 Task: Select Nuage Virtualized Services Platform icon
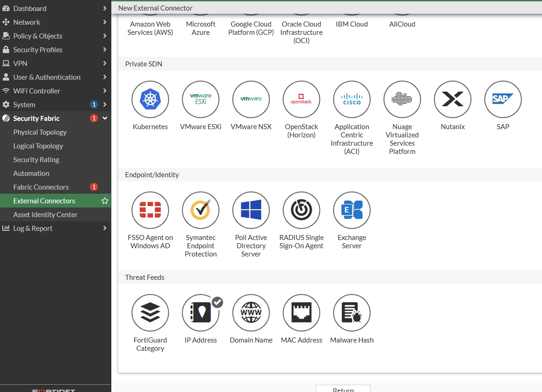click(402, 99)
